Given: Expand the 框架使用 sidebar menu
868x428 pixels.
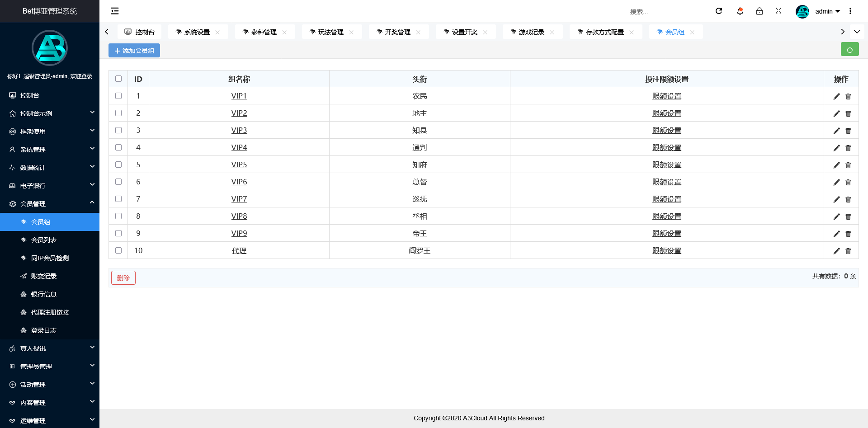Looking at the screenshot, I should [x=50, y=132].
